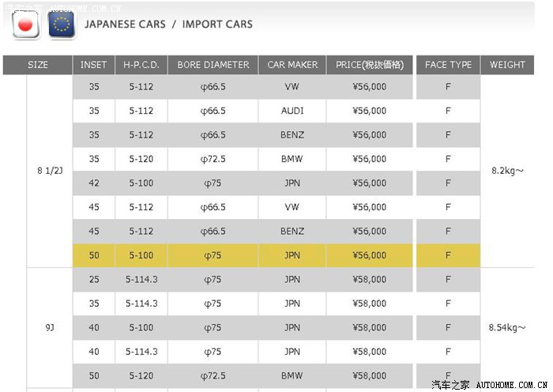Click the INSET column header
The width and height of the screenshot is (553, 392).
click(93, 65)
